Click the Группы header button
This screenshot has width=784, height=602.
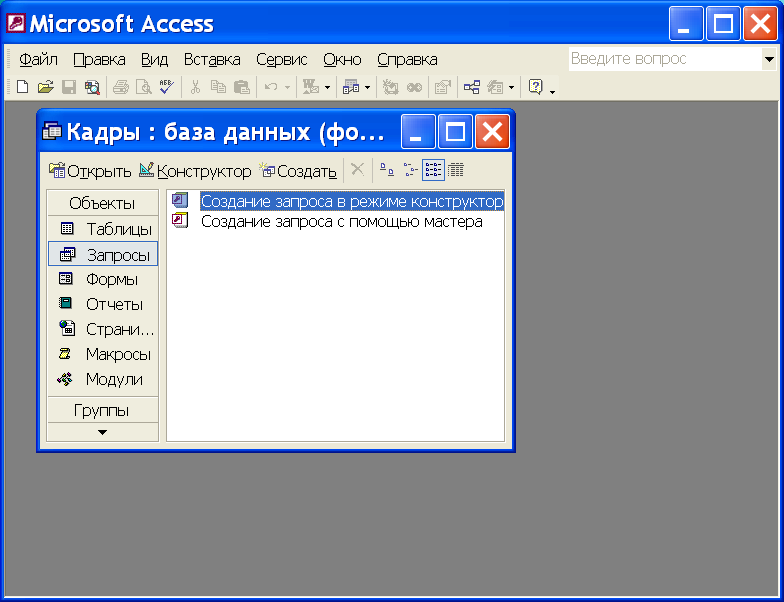(102, 410)
